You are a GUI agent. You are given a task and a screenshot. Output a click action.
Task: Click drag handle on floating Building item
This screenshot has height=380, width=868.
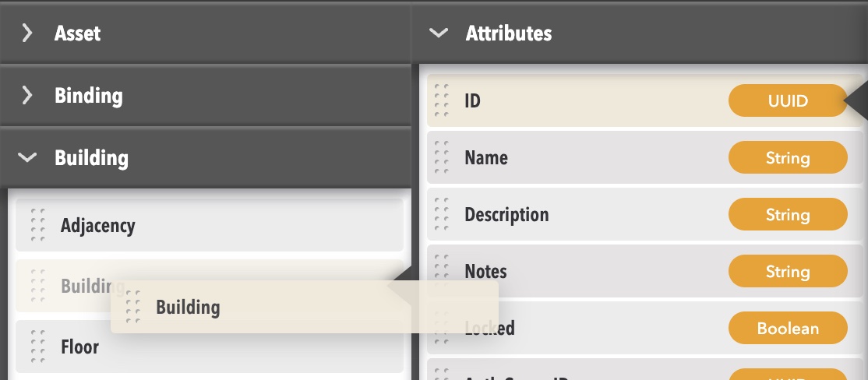(x=133, y=307)
